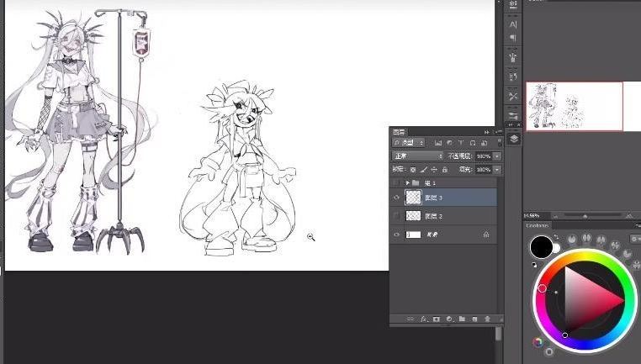Click the black foreground color swatch

point(541,246)
